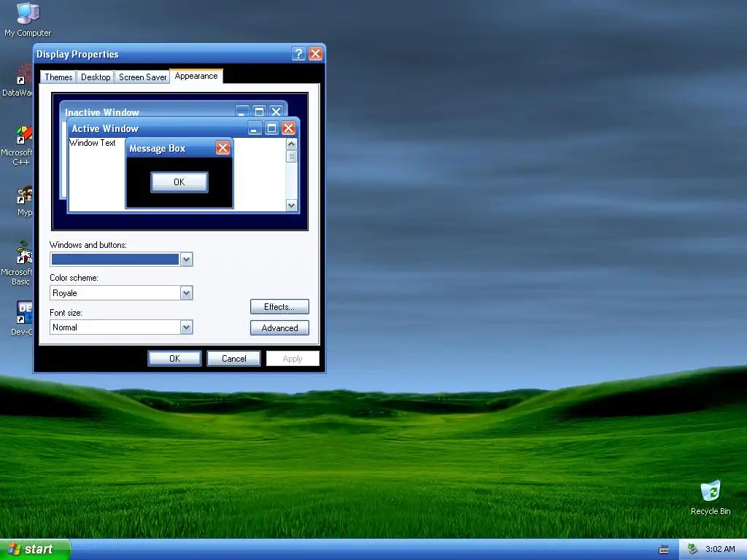Click the preview scrollbar thumb
Image resolution: width=747 pixels, height=560 pixels.
(x=292, y=156)
